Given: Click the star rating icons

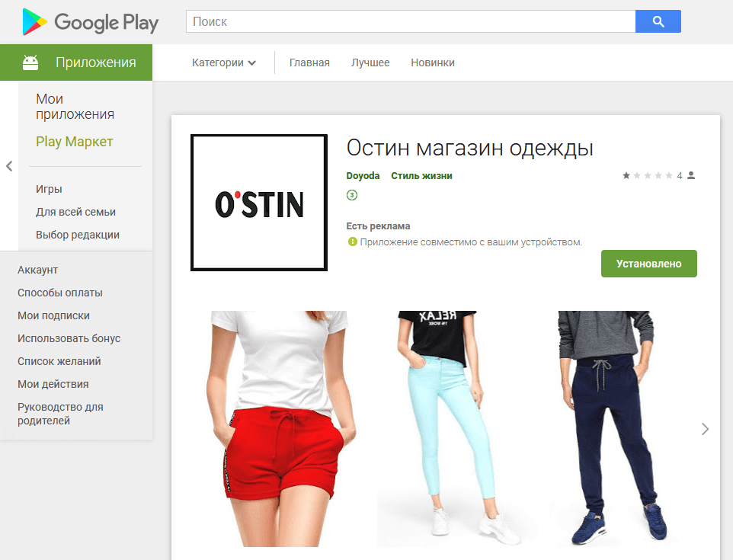Looking at the screenshot, I should click(x=648, y=176).
